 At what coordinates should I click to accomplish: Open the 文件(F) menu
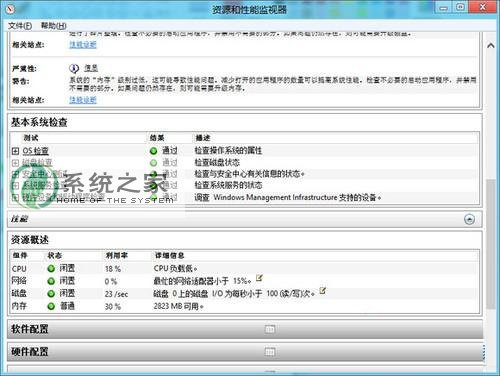pos(20,26)
